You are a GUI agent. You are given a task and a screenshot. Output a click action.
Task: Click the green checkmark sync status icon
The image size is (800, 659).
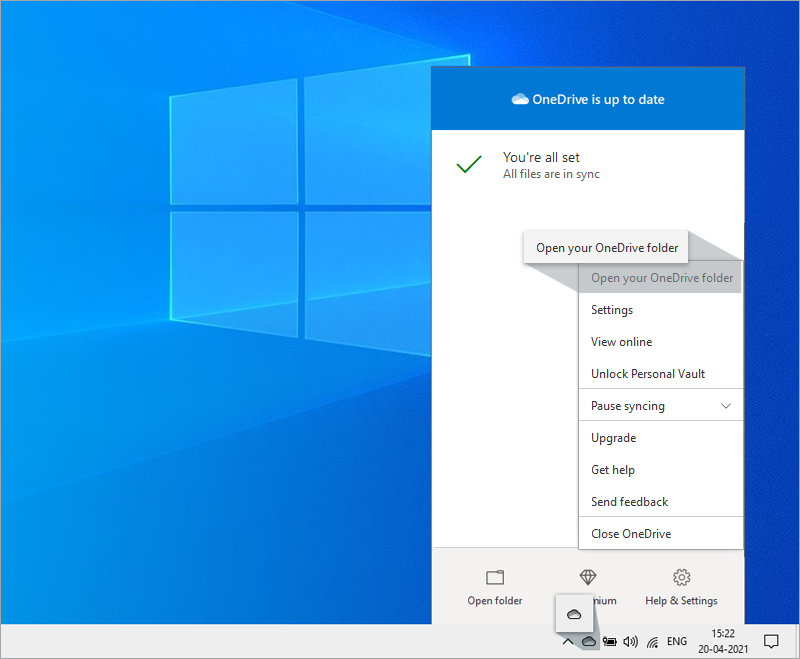tap(469, 164)
